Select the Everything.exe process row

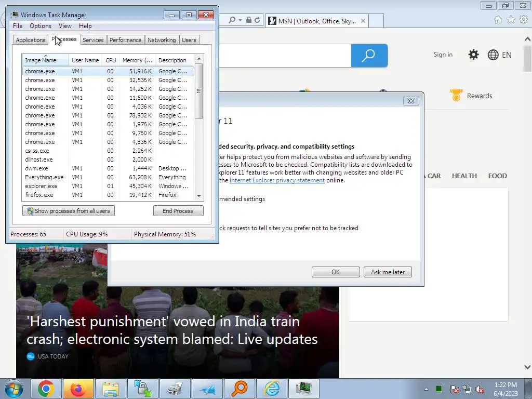(108, 177)
